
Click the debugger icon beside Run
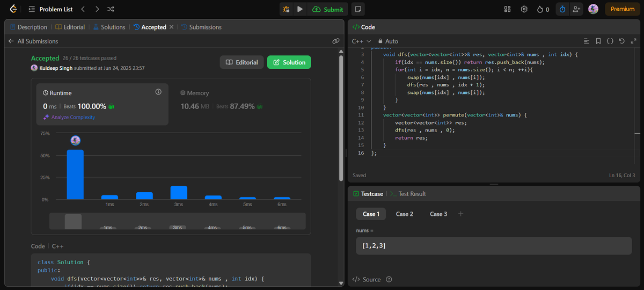pyautogui.click(x=287, y=9)
